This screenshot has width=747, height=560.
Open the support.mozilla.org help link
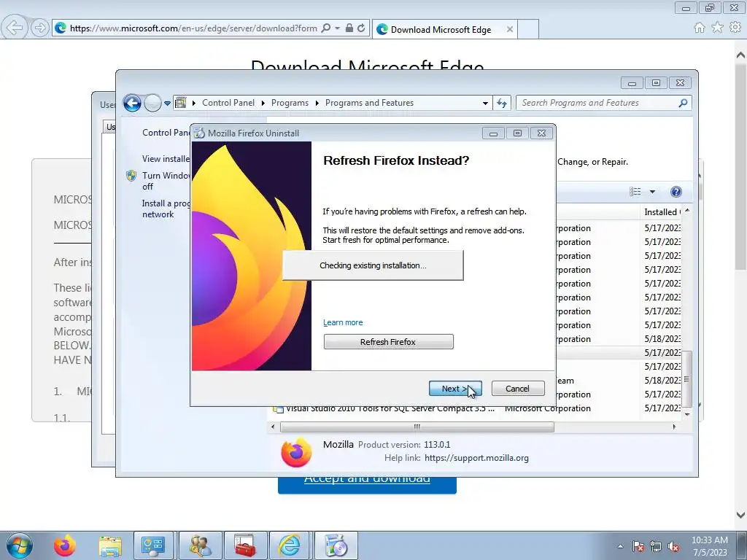pyautogui.click(x=476, y=458)
